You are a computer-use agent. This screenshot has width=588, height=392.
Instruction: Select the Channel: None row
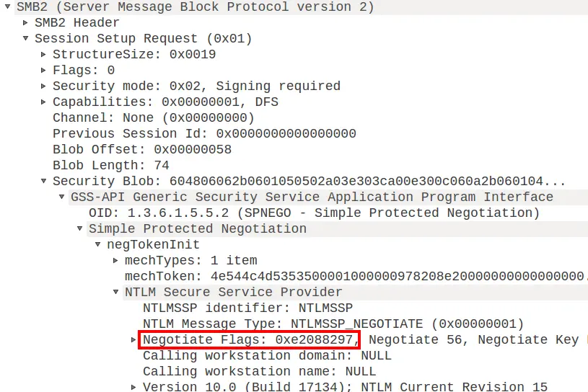pyautogui.click(x=153, y=118)
